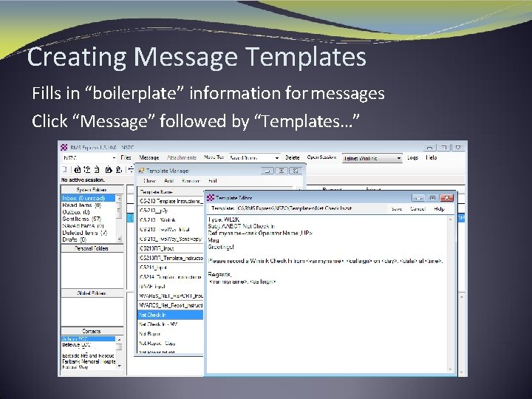Click Remove in Template Manager

pyautogui.click(x=191, y=181)
